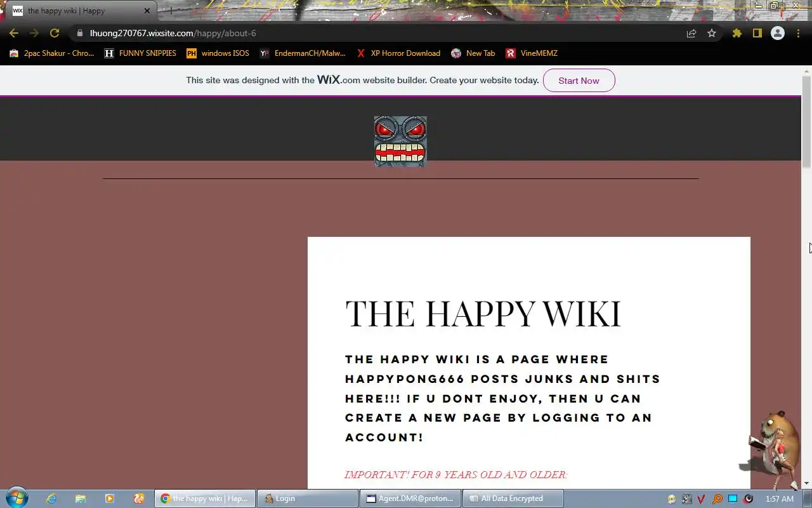Click 'THE HAPPY WIKI' heading

[483, 314]
